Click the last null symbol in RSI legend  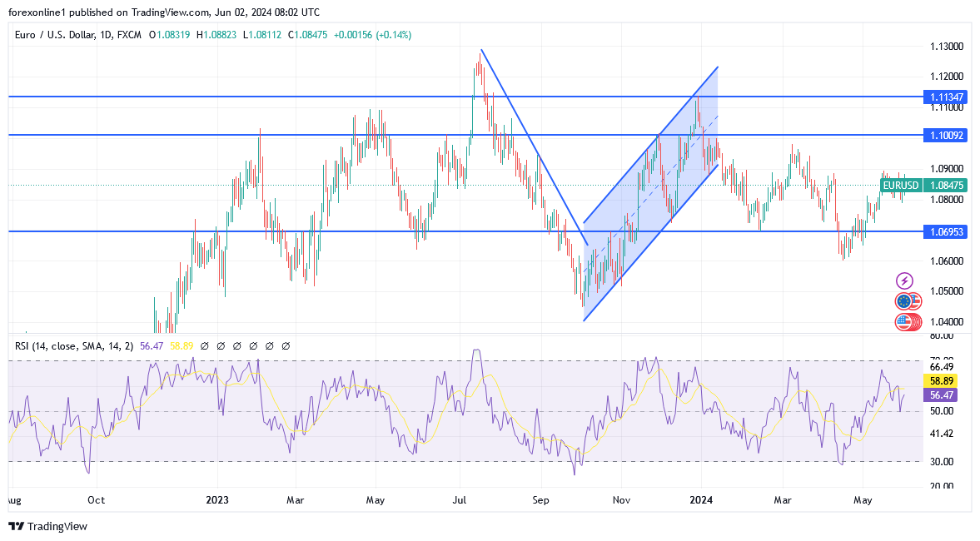286,345
